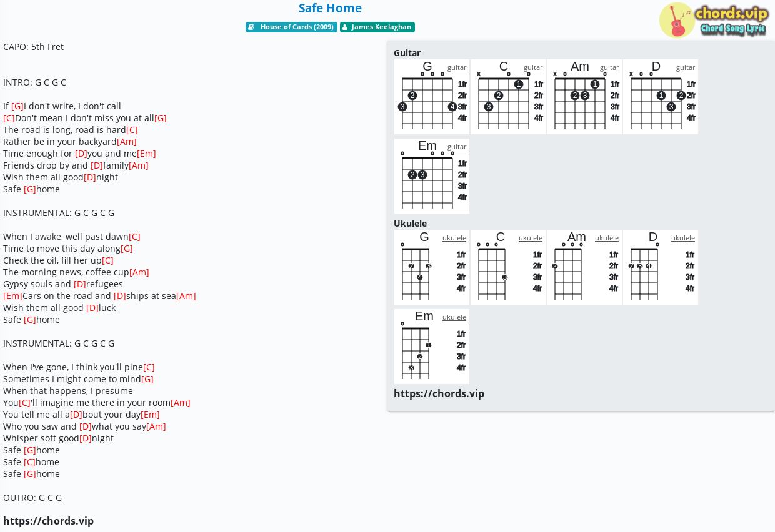
Task: Click the guitar link above the D chord diagram
Action: (x=686, y=67)
